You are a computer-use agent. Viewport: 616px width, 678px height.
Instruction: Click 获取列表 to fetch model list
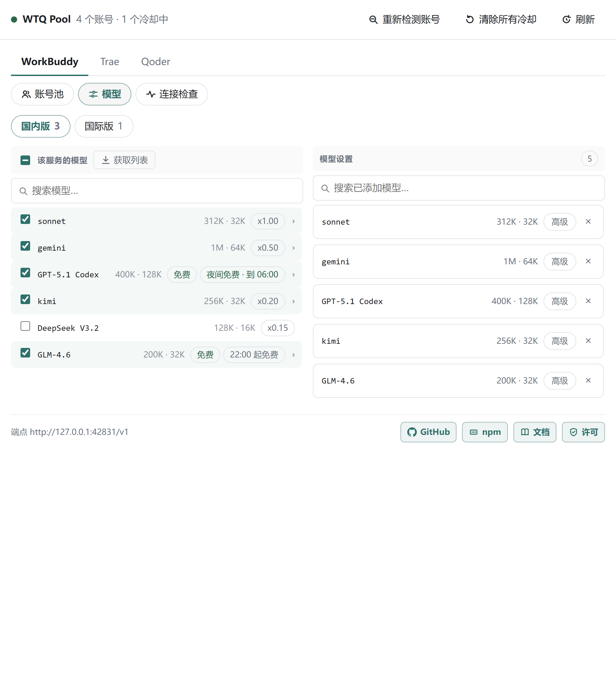click(124, 160)
